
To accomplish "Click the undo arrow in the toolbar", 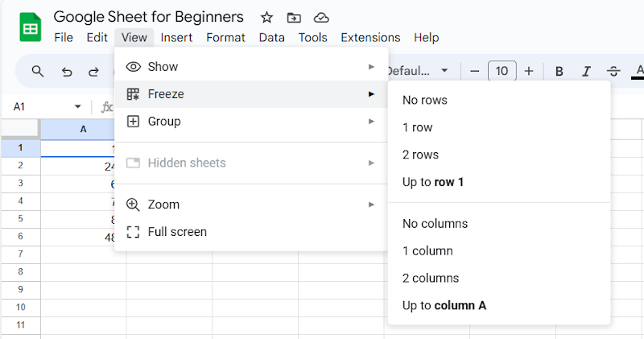I will pos(67,72).
